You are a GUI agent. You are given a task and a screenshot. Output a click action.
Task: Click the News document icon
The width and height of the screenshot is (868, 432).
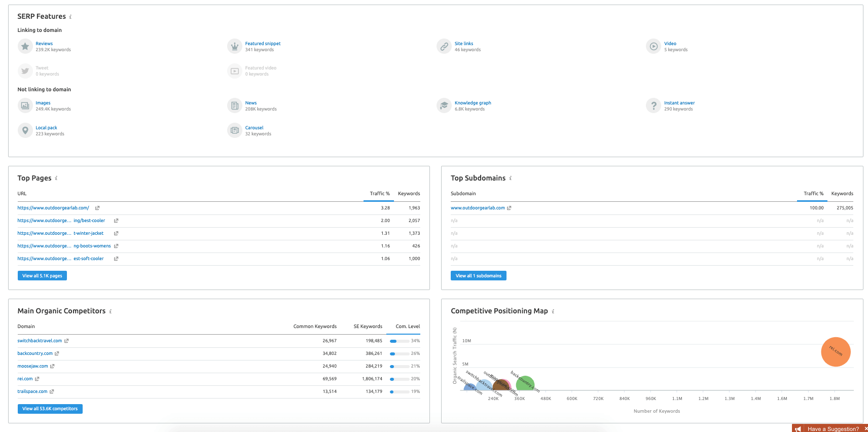(234, 105)
